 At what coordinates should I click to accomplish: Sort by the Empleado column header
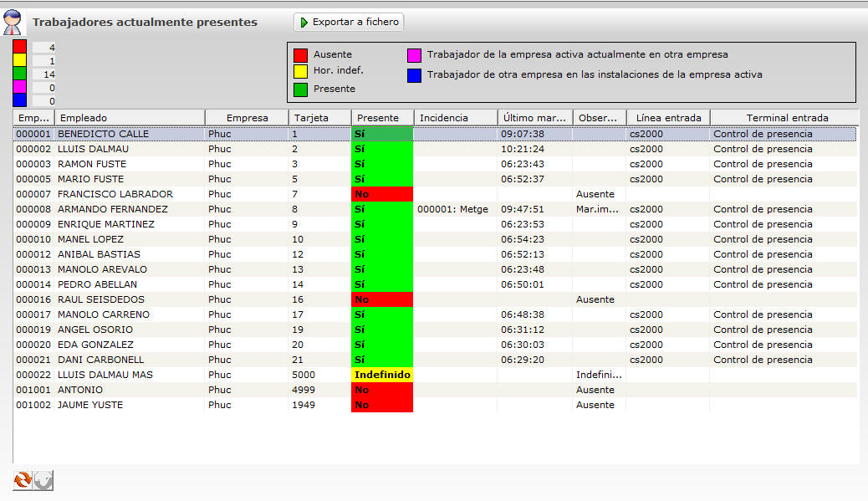pyautogui.click(x=130, y=118)
